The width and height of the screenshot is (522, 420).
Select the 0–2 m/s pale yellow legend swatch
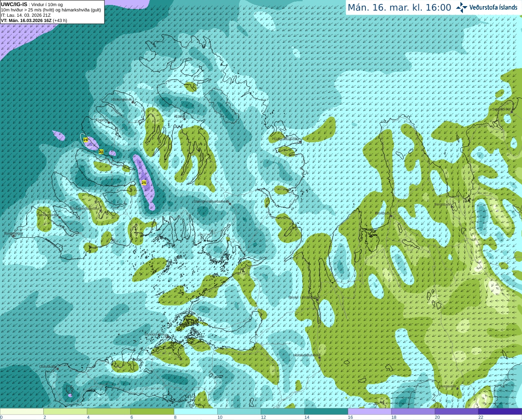[x=22, y=411]
